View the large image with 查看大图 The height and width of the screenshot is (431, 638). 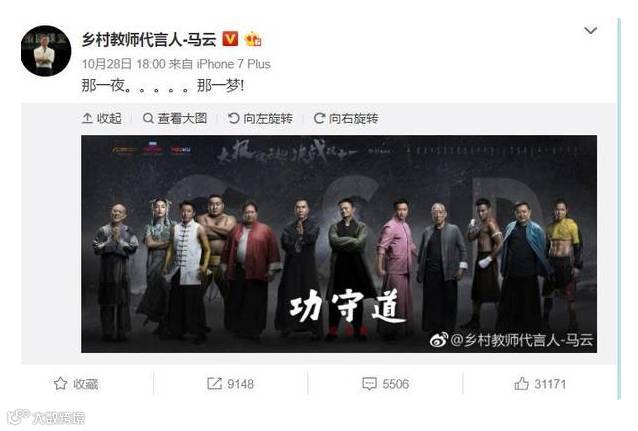pyautogui.click(x=175, y=118)
